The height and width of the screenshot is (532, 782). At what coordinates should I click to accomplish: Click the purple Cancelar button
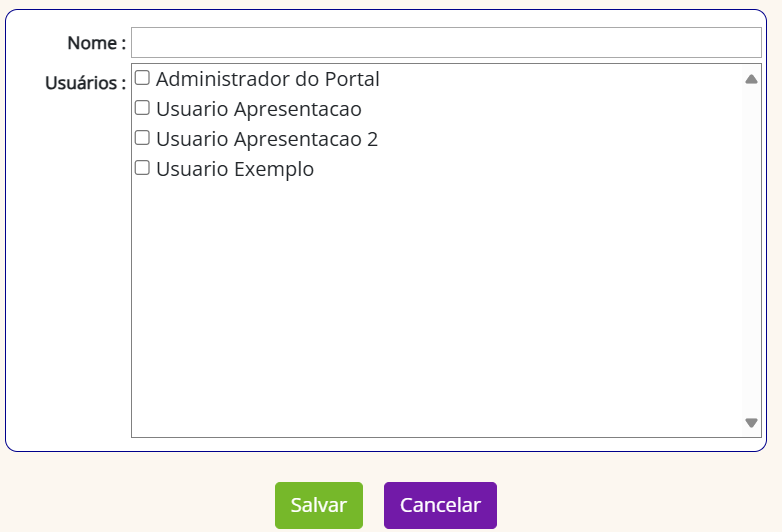point(440,505)
